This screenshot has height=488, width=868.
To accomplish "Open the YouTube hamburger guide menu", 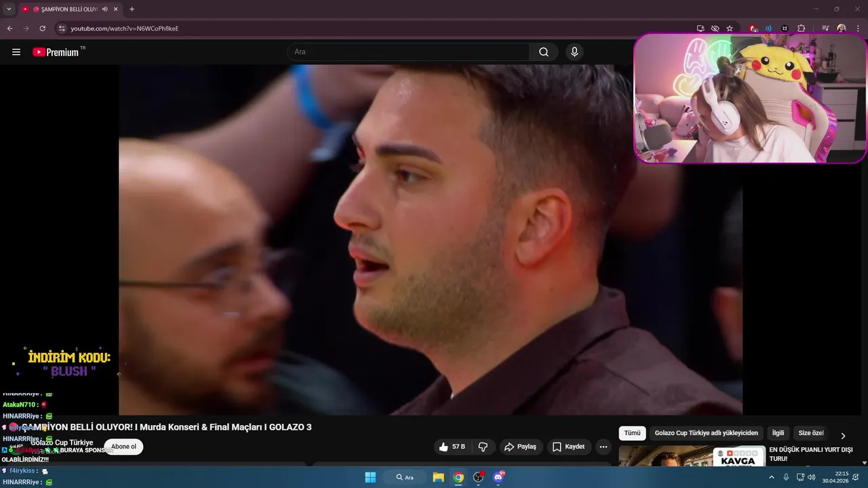I will 16,52.
